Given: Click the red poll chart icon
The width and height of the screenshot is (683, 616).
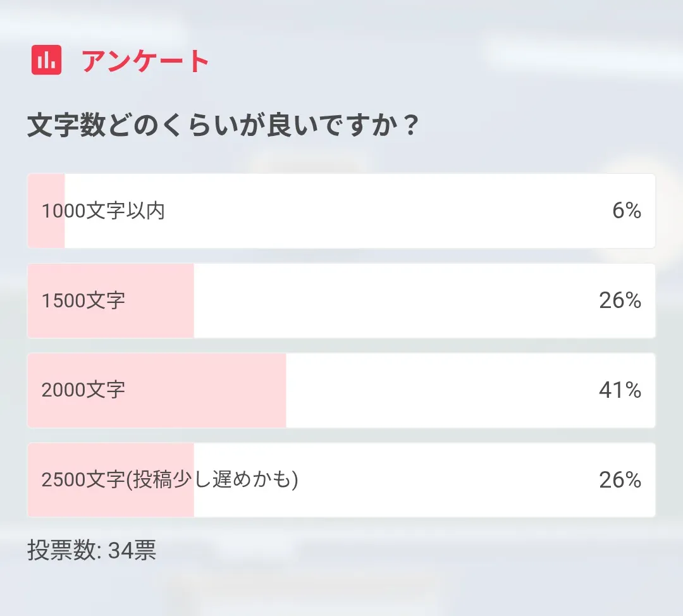Looking at the screenshot, I should [46, 60].
